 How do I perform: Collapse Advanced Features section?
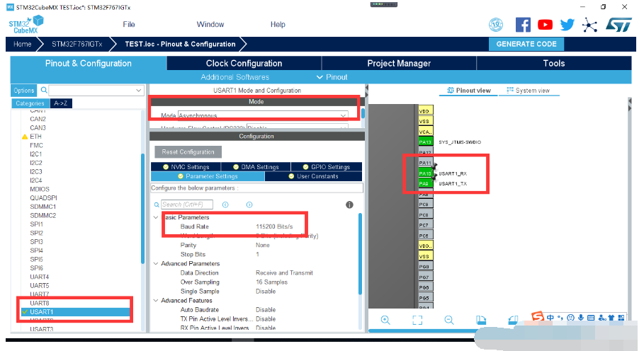(156, 301)
